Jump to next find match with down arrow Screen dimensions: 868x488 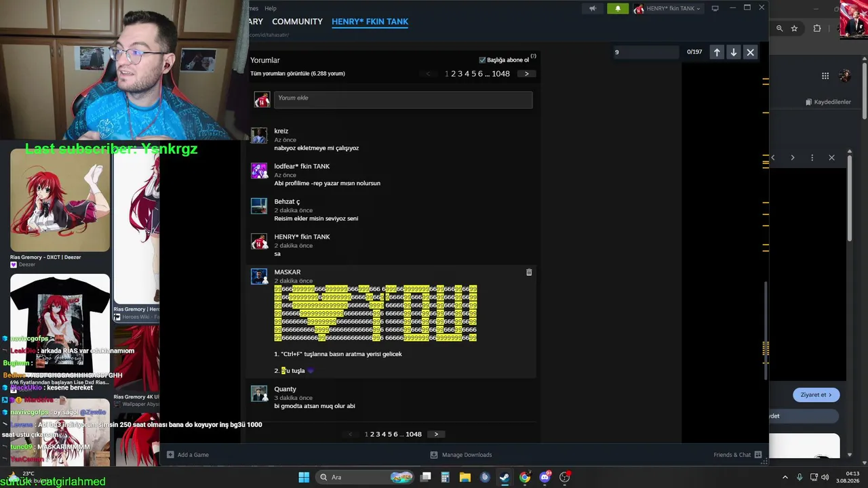point(733,52)
